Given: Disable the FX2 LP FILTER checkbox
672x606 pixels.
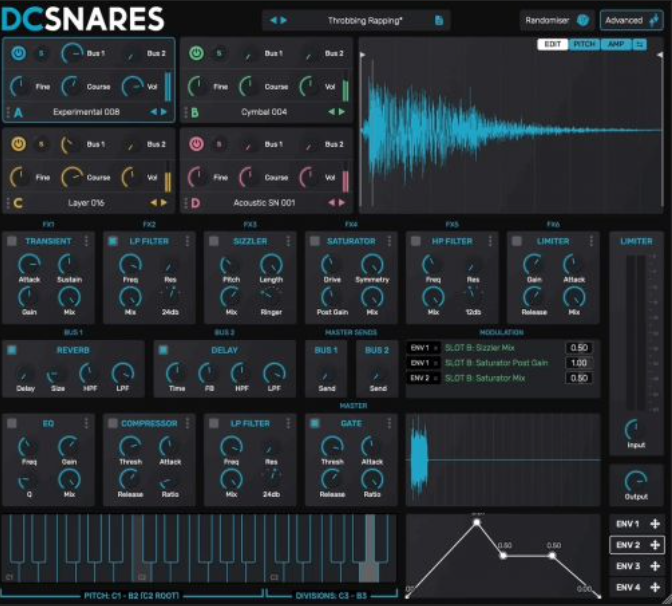Looking at the screenshot, I should pyautogui.click(x=113, y=241).
